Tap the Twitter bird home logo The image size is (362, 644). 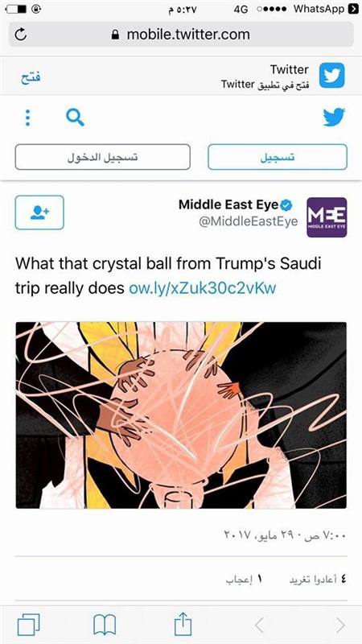pos(334,118)
